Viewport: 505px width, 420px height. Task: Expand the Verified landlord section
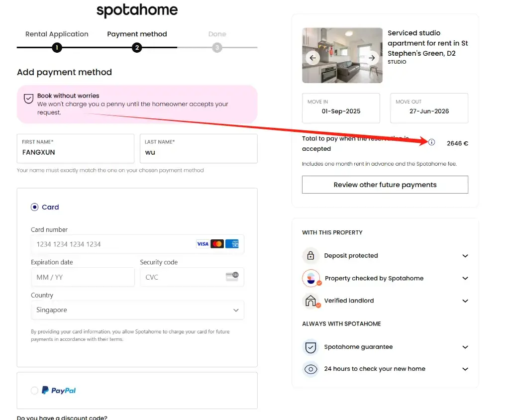tap(465, 301)
